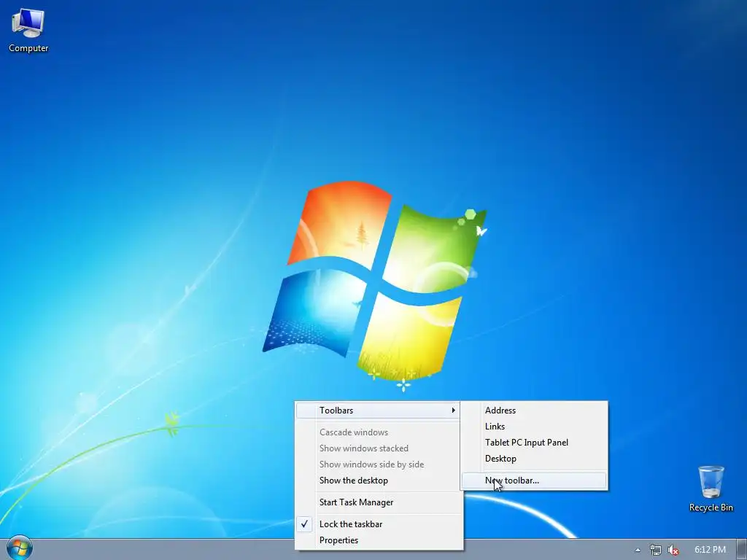
Task: Enable the Links toolbar
Action: coord(534,426)
